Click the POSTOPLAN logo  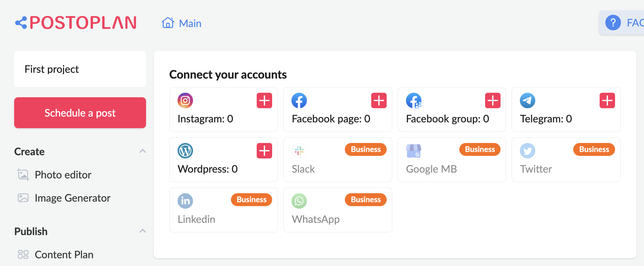76,23
